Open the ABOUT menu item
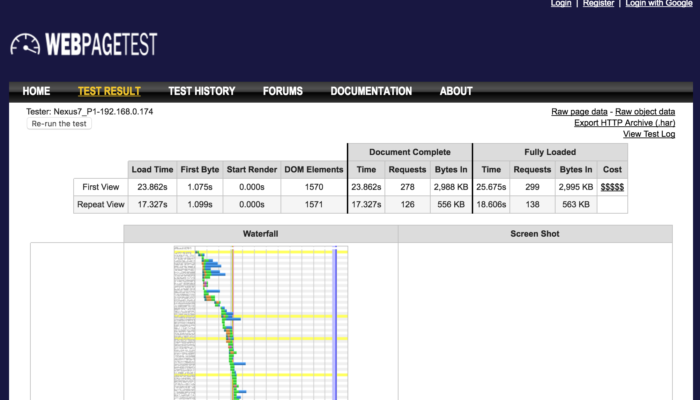 coord(456,91)
